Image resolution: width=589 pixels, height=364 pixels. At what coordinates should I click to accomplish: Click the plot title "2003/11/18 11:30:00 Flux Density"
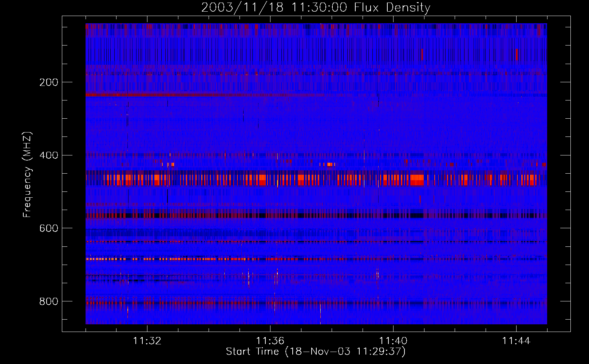coord(316,7)
